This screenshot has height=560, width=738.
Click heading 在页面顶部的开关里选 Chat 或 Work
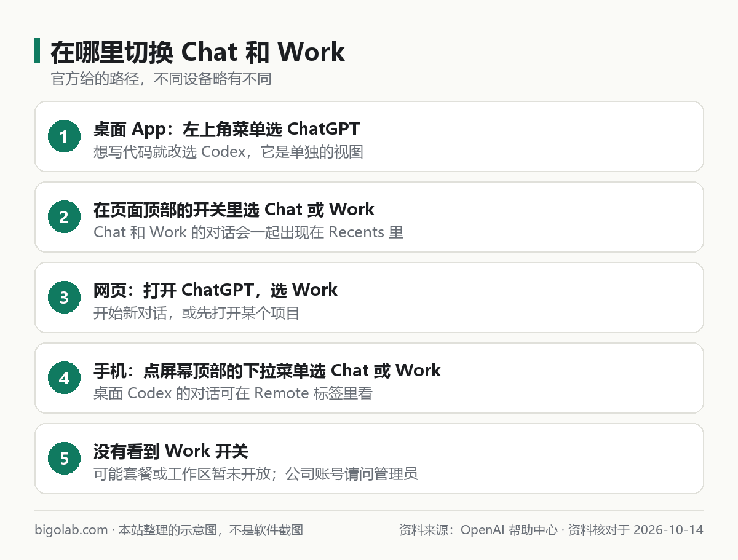pyautogui.click(x=234, y=210)
